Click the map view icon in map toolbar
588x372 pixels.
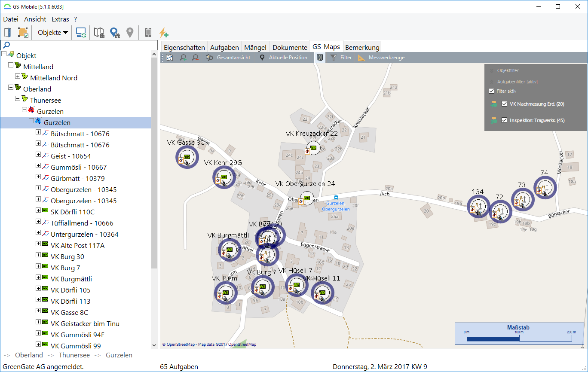coord(169,58)
